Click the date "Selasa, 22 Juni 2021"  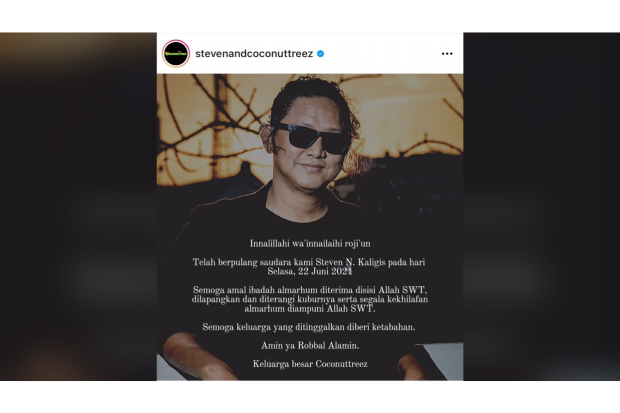pyautogui.click(x=310, y=271)
